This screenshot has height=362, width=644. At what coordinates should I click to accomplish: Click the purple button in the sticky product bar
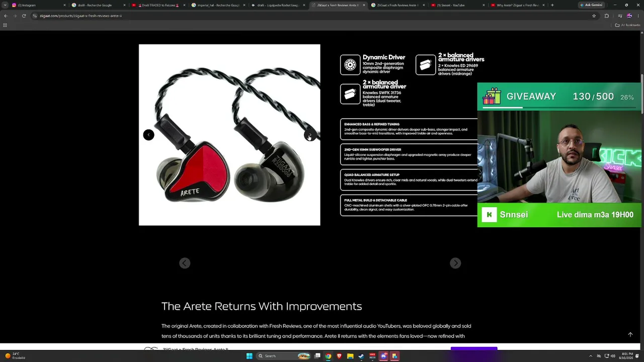pos(474,348)
